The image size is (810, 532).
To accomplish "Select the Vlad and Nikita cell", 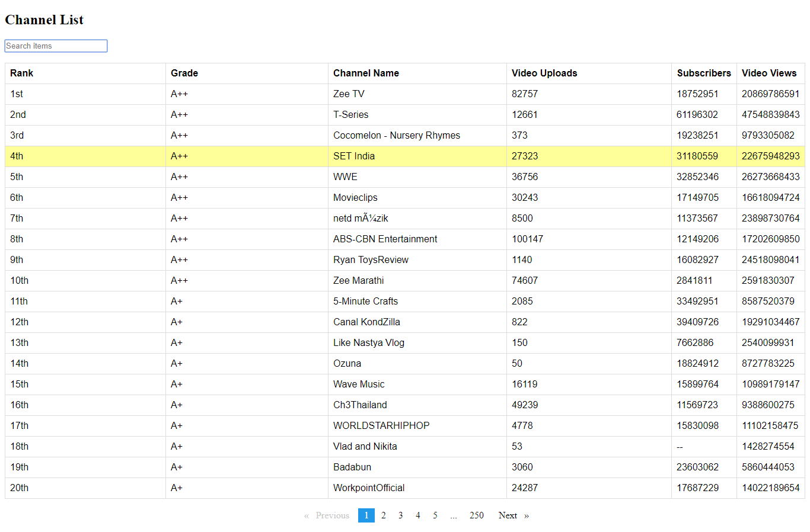I will [x=417, y=447].
